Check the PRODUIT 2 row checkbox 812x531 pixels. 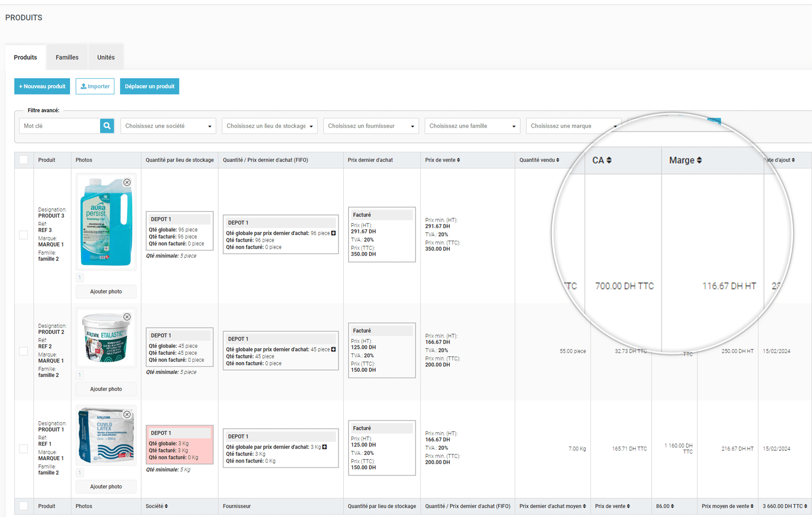tap(24, 351)
